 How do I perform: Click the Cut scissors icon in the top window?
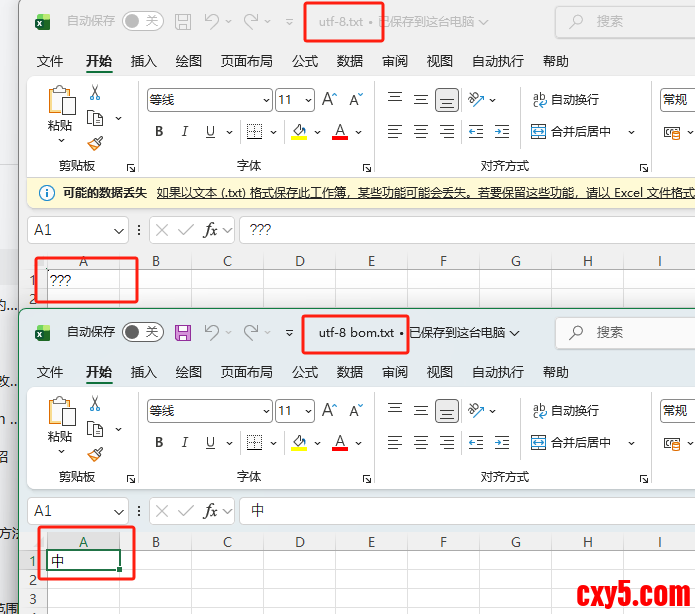click(x=95, y=92)
